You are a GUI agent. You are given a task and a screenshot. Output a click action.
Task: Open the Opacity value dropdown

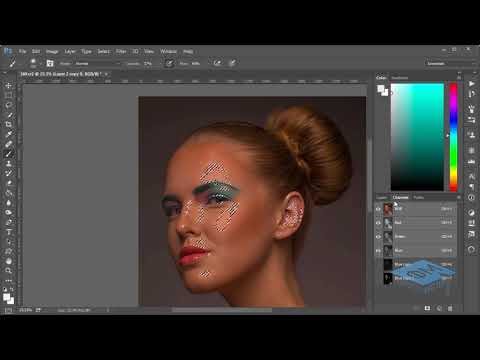(x=160, y=63)
